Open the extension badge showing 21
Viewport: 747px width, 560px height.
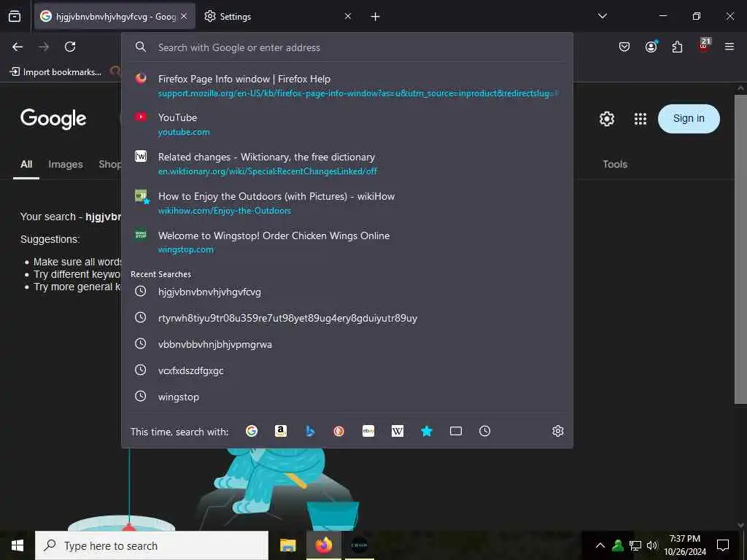click(x=704, y=44)
